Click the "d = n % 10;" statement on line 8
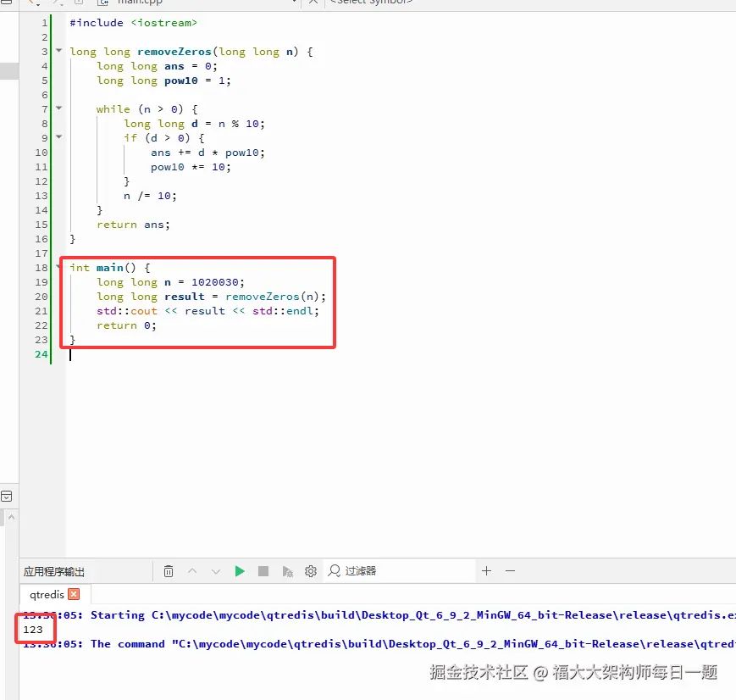The image size is (736, 700). tap(228, 124)
